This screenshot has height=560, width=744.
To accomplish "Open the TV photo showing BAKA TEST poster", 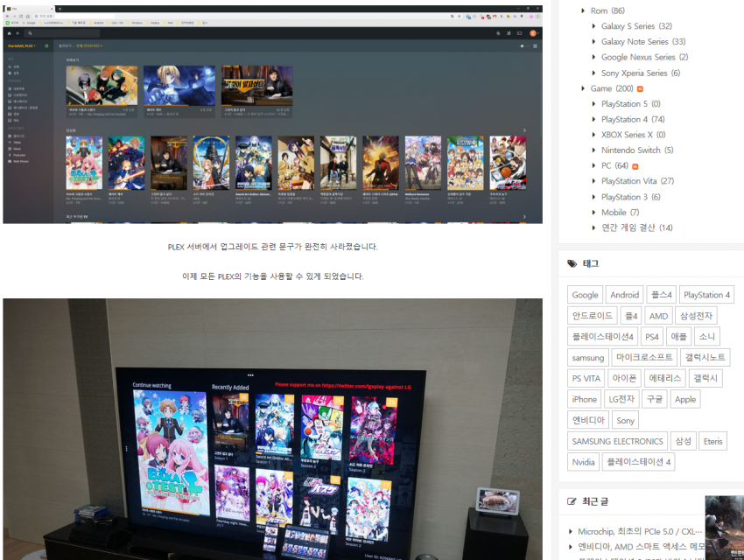I will 273,429.
